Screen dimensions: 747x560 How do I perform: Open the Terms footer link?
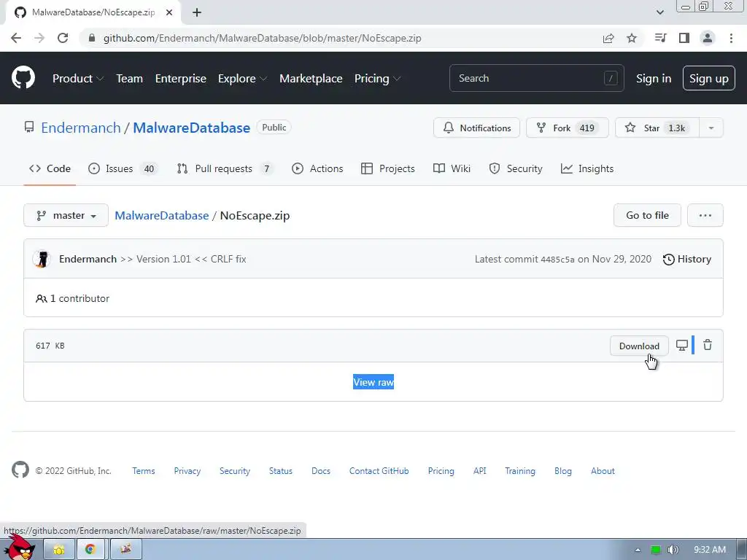[x=144, y=470]
